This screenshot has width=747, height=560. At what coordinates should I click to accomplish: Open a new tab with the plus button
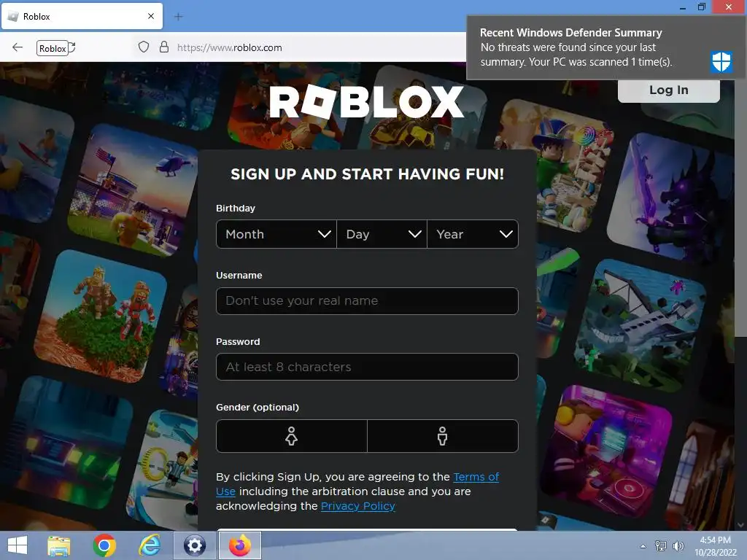pyautogui.click(x=178, y=17)
